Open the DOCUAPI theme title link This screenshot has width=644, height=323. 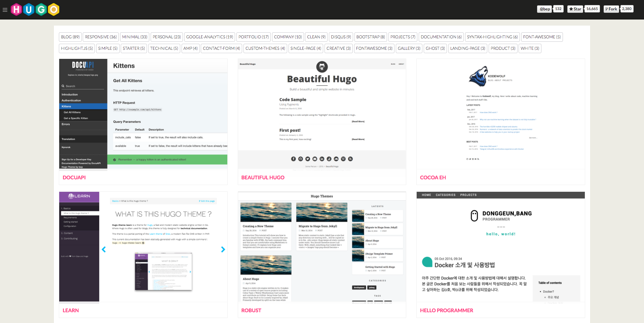click(x=74, y=178)
